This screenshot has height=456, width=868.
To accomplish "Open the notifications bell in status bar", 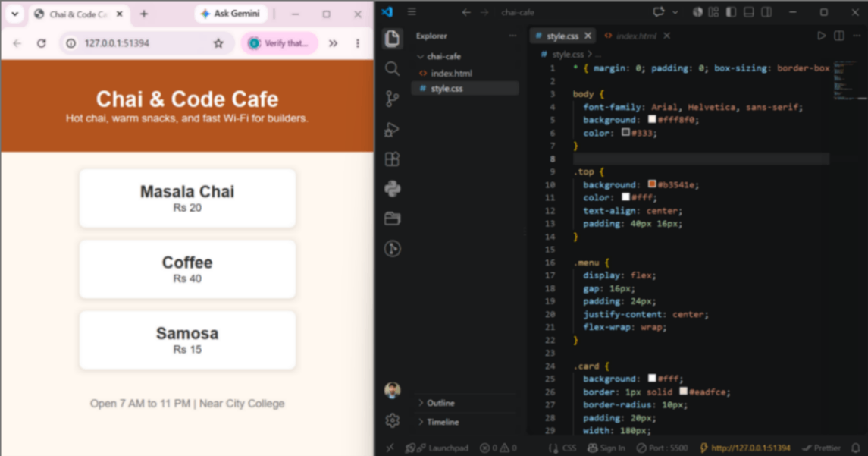I will point(856,448).
